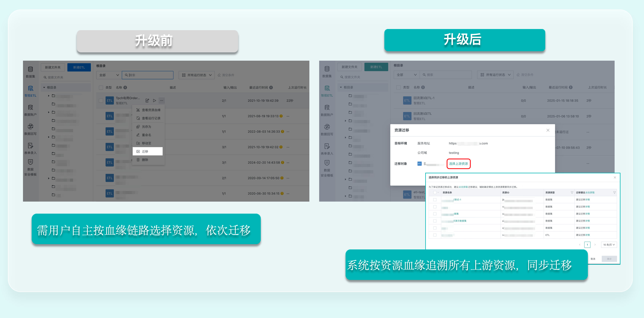The height and width of the screenshot is (318, 644).
Task: Toggle select-all checkbox in left ETL table header
Action: tap(101, 87)
